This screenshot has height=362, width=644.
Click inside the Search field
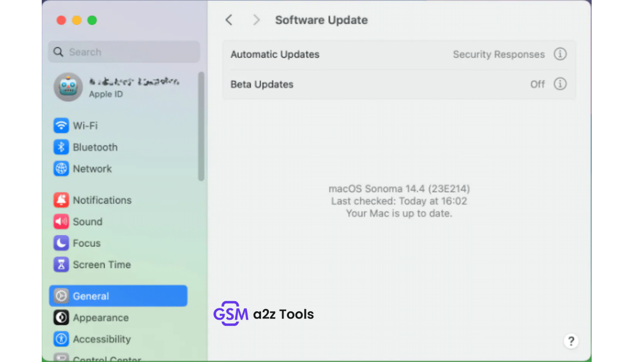click(x=123, y=52)
